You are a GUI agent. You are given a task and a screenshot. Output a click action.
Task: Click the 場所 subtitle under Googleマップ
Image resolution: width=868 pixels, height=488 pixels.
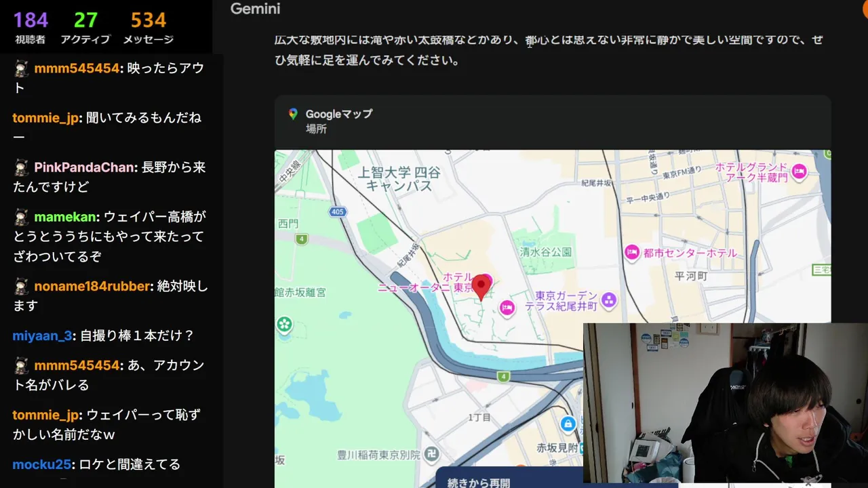(316, 129)
